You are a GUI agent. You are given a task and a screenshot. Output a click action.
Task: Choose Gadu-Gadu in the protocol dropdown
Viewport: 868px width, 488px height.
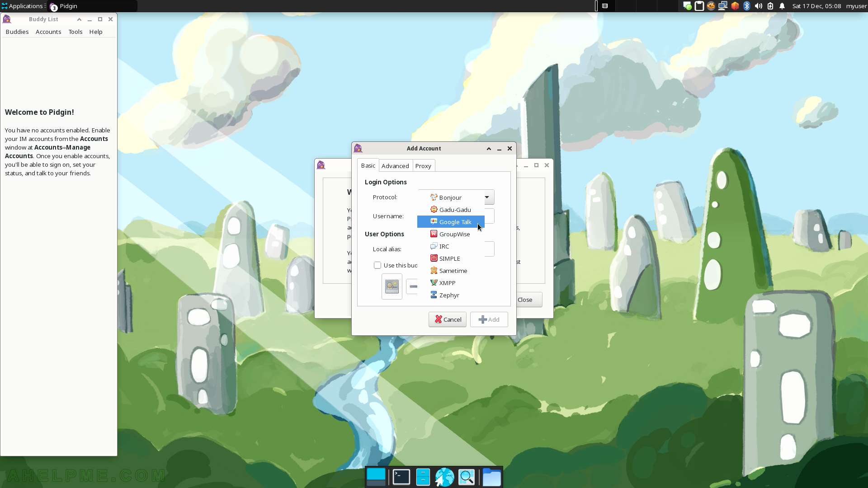(451, 210)
